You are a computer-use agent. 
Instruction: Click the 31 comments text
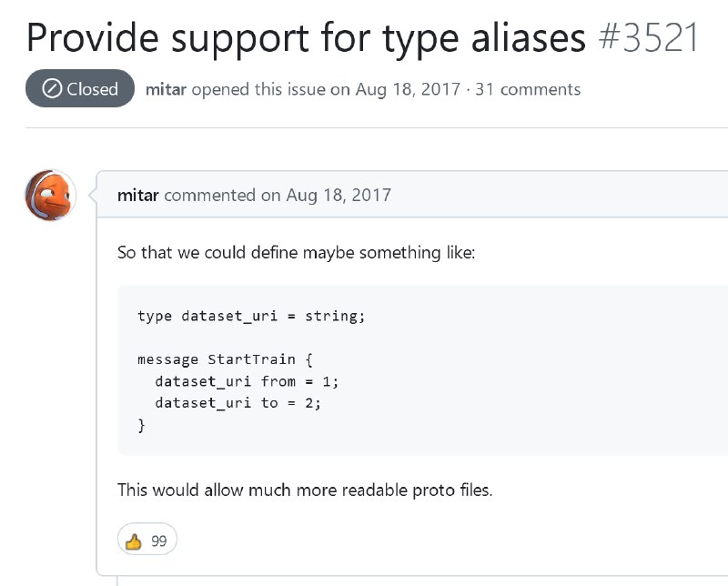[x=528, y=89]
